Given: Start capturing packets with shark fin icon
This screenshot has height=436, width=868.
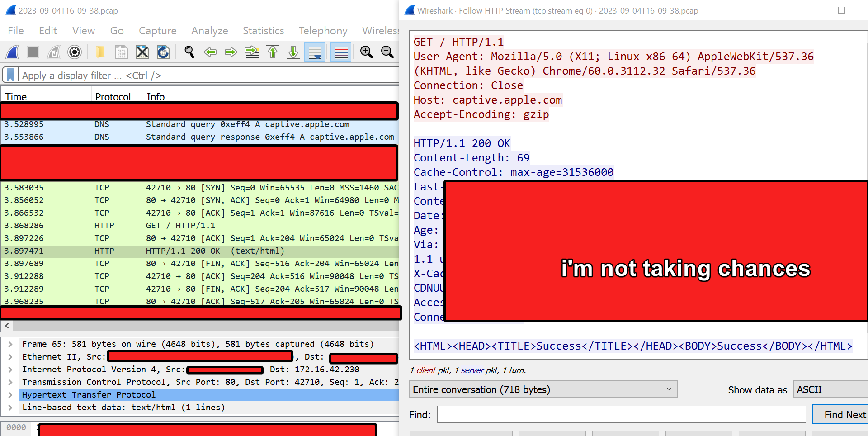Looking at the screenshot, I should point(13,52).
